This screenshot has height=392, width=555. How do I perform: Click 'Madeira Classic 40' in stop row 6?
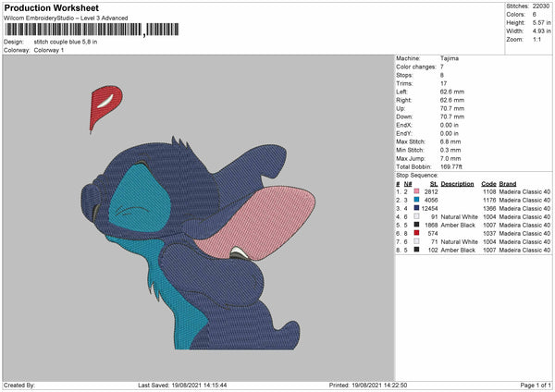coord(524,233)
